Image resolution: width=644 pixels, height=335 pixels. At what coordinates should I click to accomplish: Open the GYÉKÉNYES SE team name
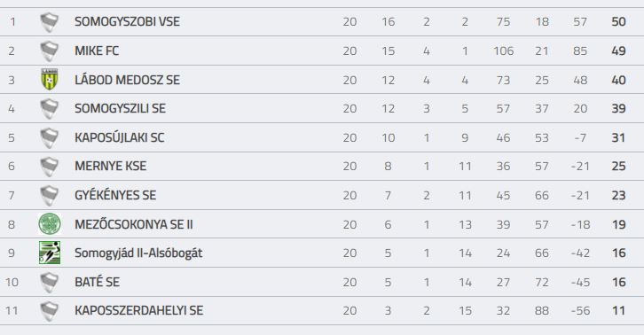pyautogui.click(x=115, y=195)
